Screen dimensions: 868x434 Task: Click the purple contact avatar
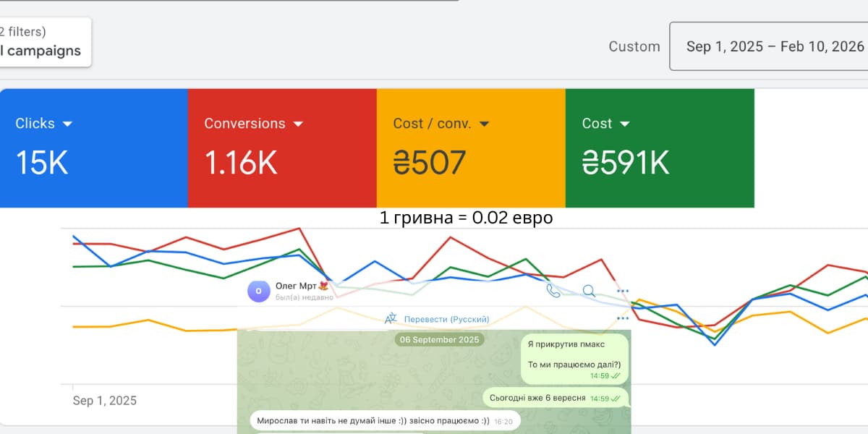(x=259, y=291)
